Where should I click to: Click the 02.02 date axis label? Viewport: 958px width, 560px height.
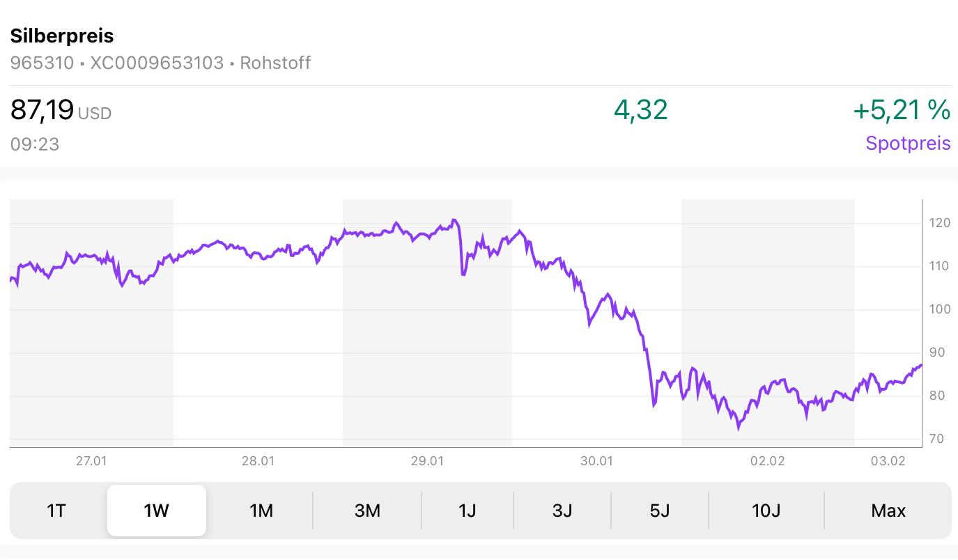tap(767, 461)
